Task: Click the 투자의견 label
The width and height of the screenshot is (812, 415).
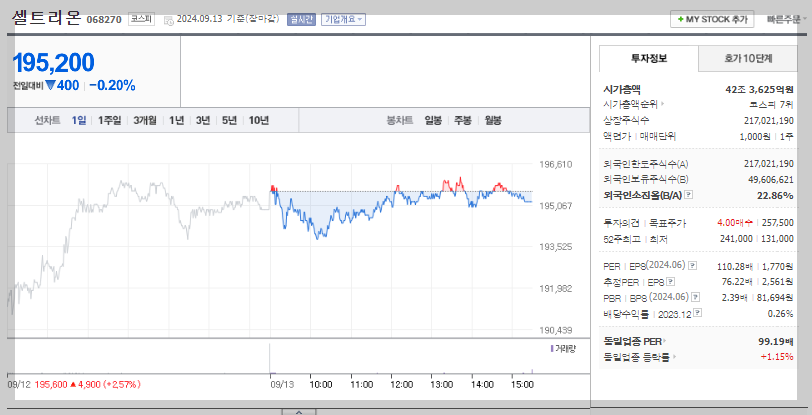Action: [x=621, y=223]
